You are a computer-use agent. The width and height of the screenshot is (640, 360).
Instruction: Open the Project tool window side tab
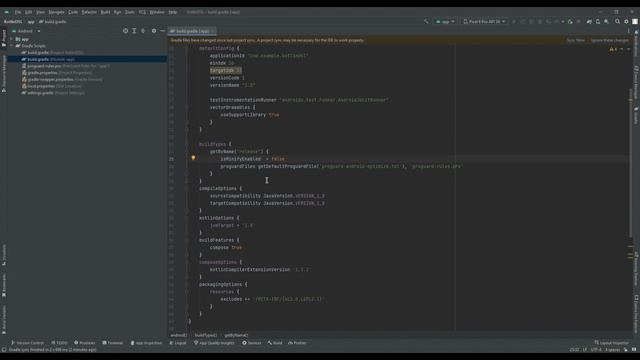4,38
